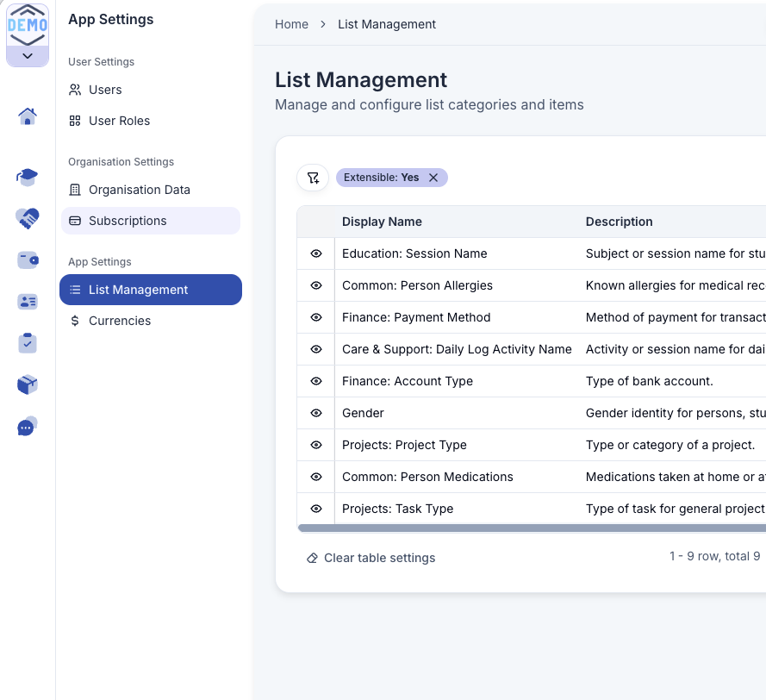Screen dimensions: 766x700
Task: View the Common: Person Allergies row eye
Action: point(316,285)
